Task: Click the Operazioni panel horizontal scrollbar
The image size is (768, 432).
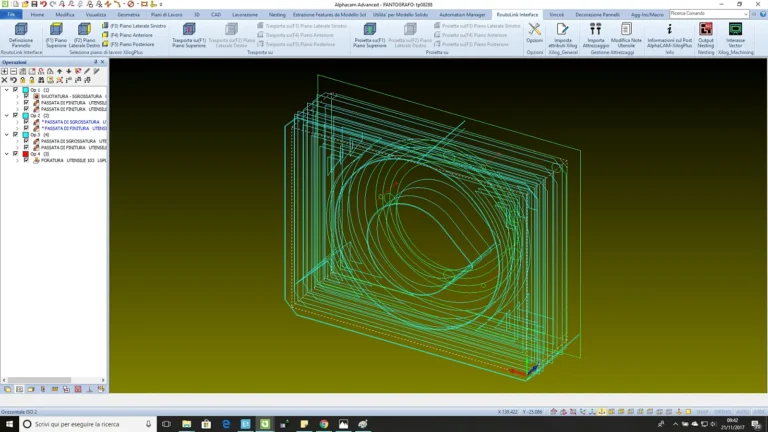Action: click(54, 380)
